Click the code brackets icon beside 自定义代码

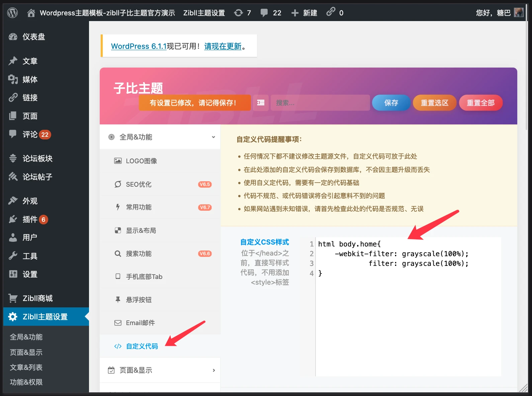[118, 346]
